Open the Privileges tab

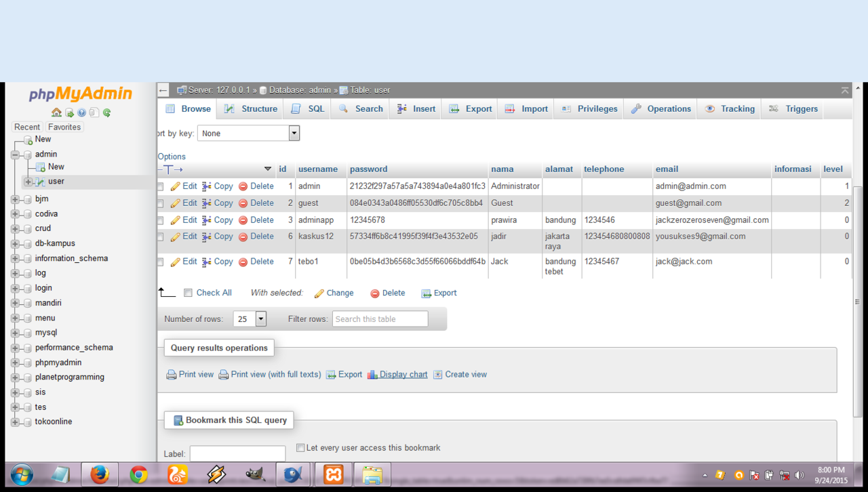point(589,109)
